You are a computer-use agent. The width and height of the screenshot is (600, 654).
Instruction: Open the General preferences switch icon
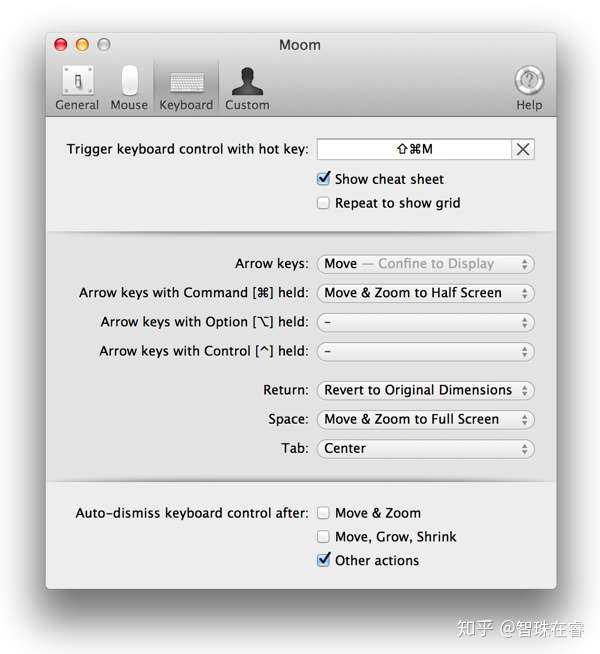tap(78, 80)
